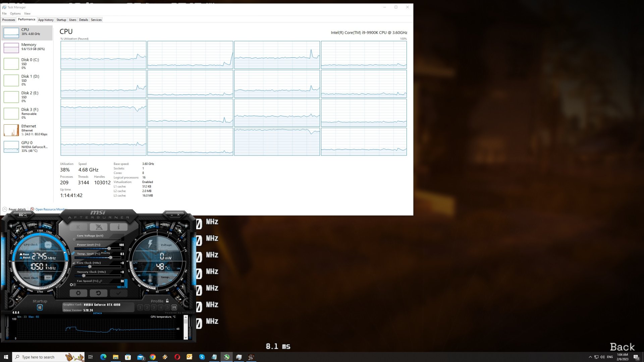Enable Auto fan speed mode
This screenshot has width=644, height=362.
click(x=123, y=287)
